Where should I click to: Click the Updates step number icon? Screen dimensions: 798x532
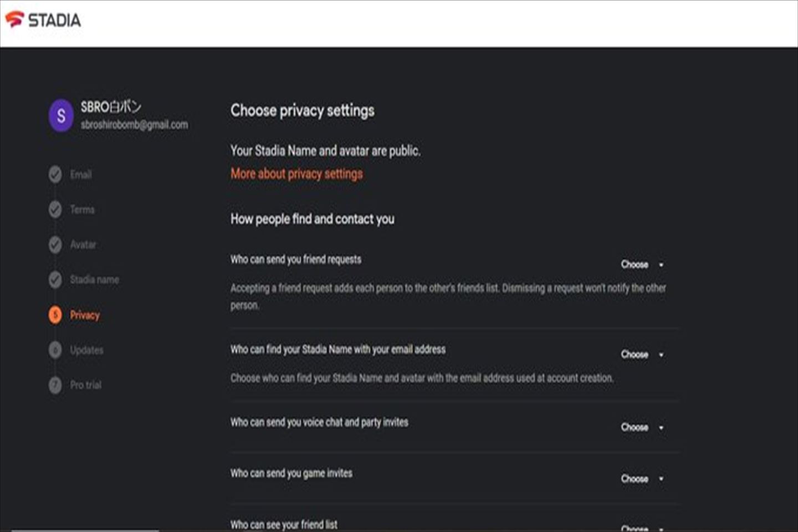55,350
